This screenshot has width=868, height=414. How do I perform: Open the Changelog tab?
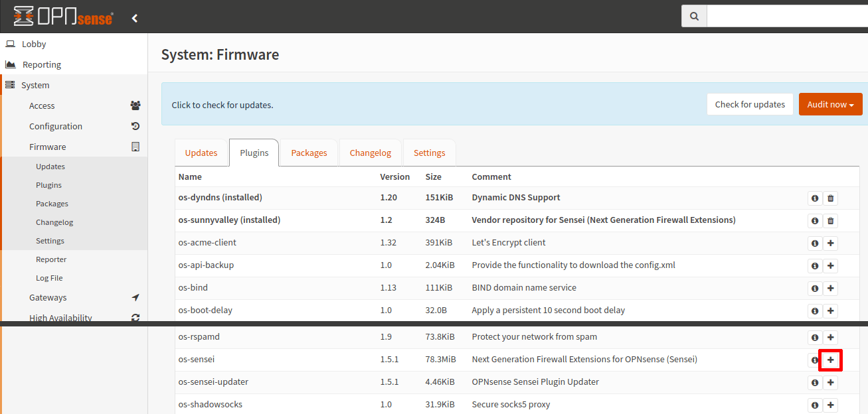(370, 153)
